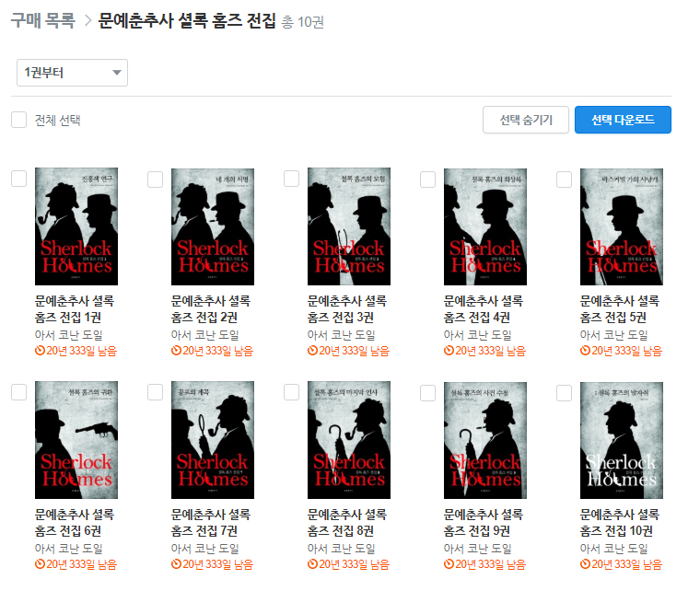Select checkbox for 홈즈 전집 8권
This screenshot has height=591, width=700.
(292, 392)
